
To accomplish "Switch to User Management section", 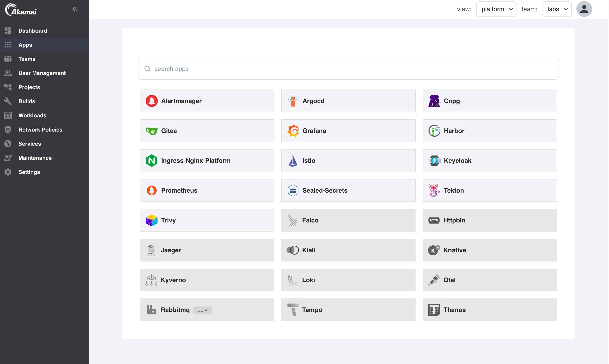I will [42, 73].
